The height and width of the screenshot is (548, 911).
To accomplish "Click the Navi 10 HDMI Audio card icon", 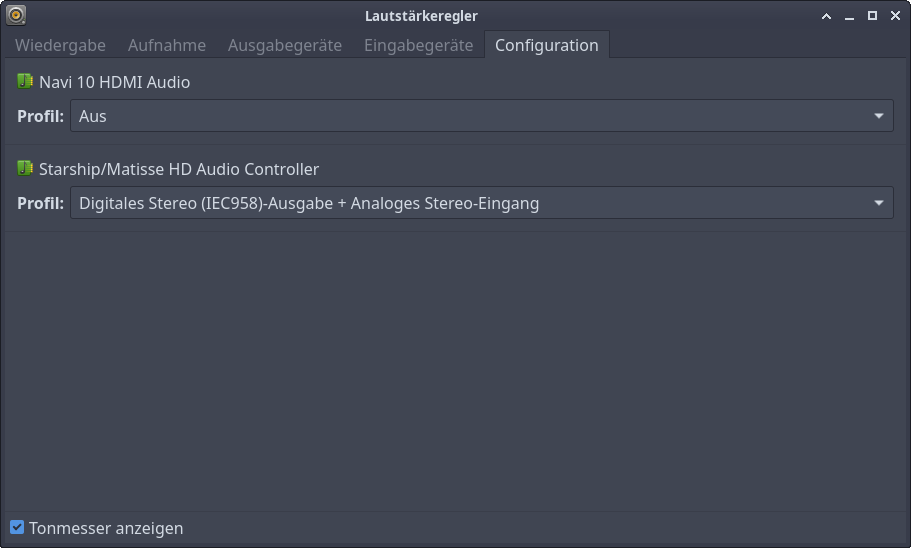I will tap(25, 82).
